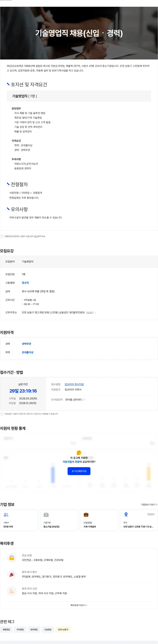Click the 지원자들의 현황 highlighted text
This screenshot has width=158, height=644.
pos(71,462)
